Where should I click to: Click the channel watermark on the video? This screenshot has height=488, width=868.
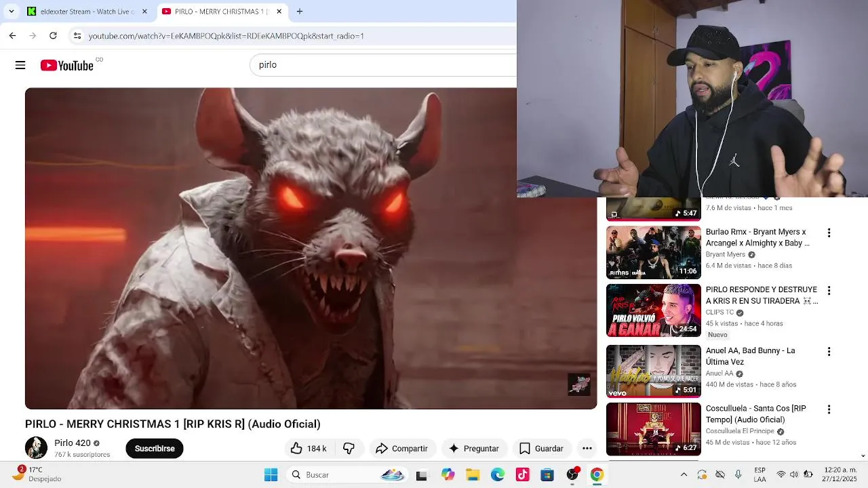point(579,384)
